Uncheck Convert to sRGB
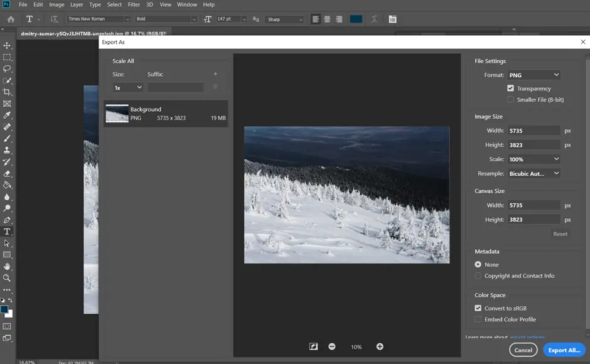590x364 pixels. tap(478, 308)
